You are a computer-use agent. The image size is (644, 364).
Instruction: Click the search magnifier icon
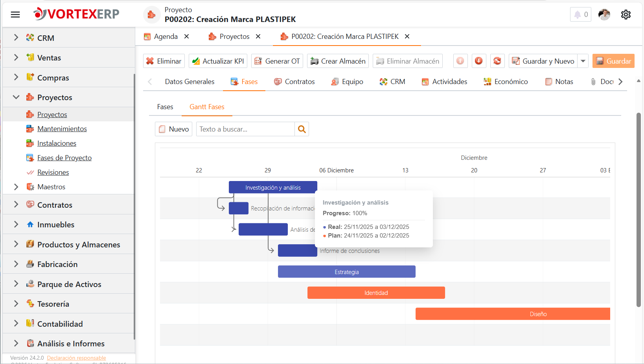[302, 129]
